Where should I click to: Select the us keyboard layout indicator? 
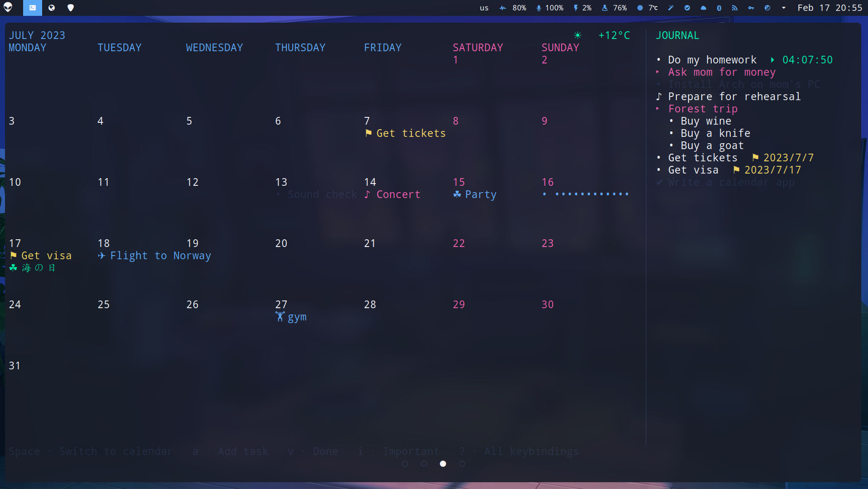pos(484,8)
